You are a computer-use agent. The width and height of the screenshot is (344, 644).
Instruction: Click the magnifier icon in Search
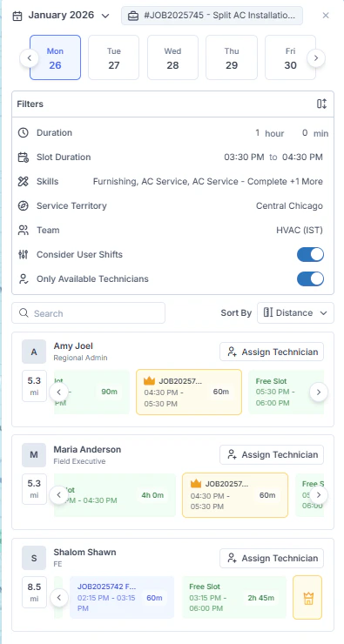24,313
